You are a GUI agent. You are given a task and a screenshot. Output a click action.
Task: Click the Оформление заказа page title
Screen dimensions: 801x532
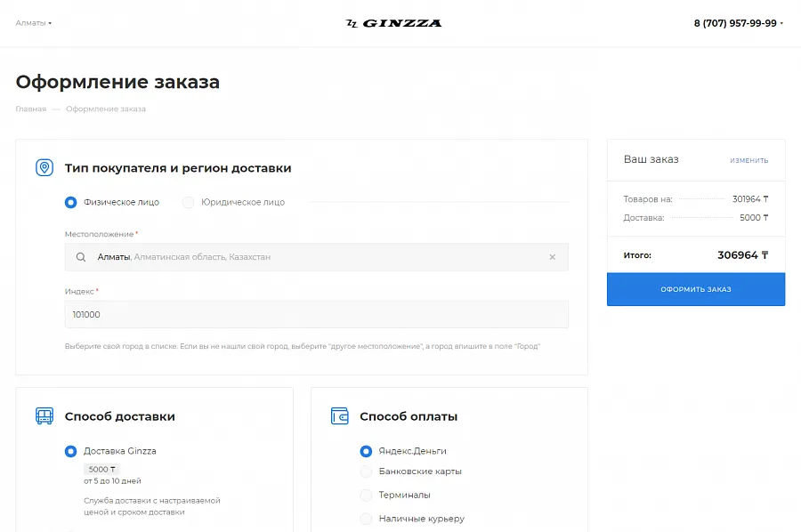pos(117,82)
